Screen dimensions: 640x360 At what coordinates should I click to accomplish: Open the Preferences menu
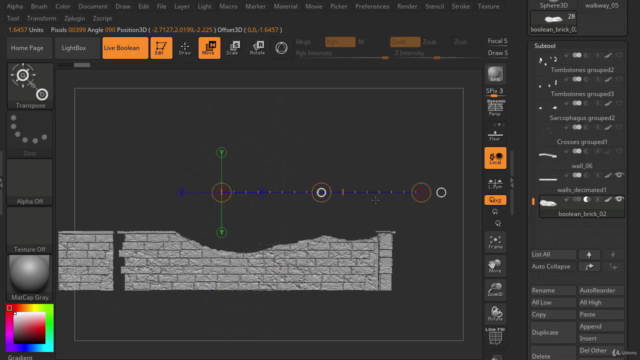point(372,7)
